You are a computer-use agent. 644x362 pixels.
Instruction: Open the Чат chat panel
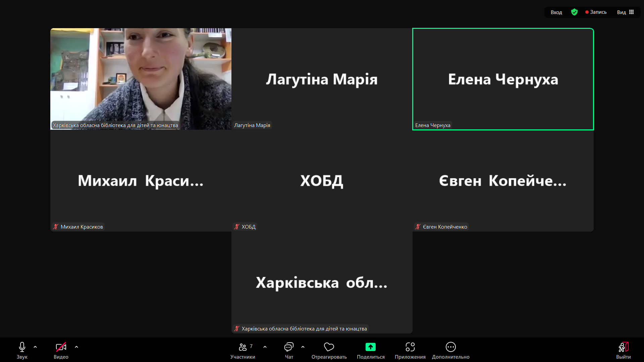pyautogui.click(x=289, y=347)
